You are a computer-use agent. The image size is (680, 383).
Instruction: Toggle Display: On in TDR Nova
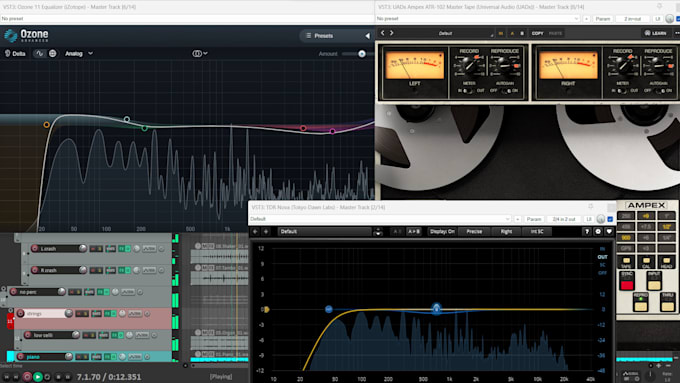[x=442, y=232]
